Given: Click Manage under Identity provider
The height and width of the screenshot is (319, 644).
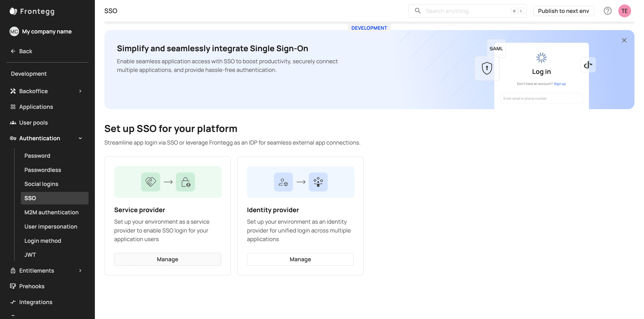Looking at the screenshot, I should [x=300, y=259].
